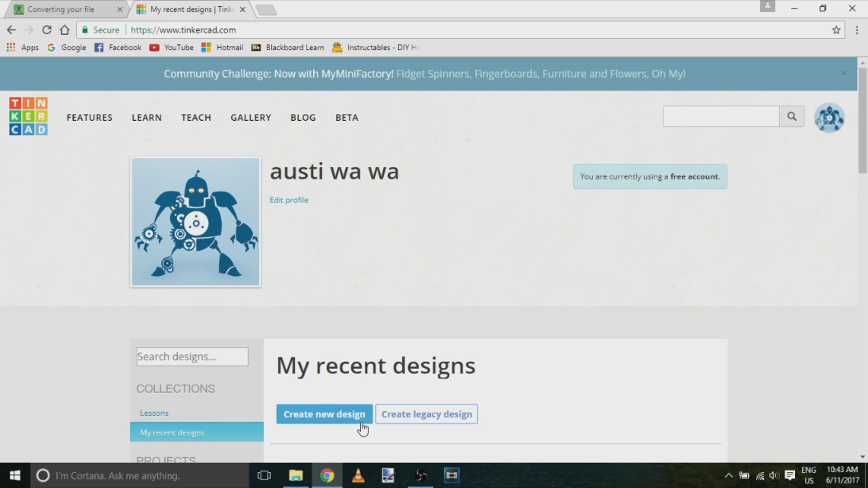Open the Chrome three-dot menu
This screenshot has width=868, height=488.
pyautogui.click(x=857, y=30)
